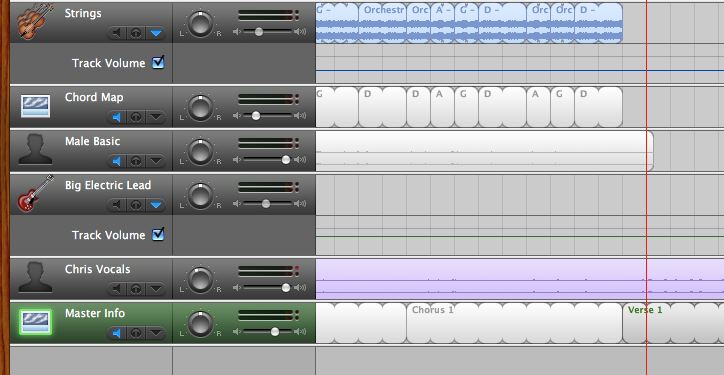This screenshot has height=375, width=724.
Task: Select the Male Basic silhouette icon
Action: pos(35,150)
